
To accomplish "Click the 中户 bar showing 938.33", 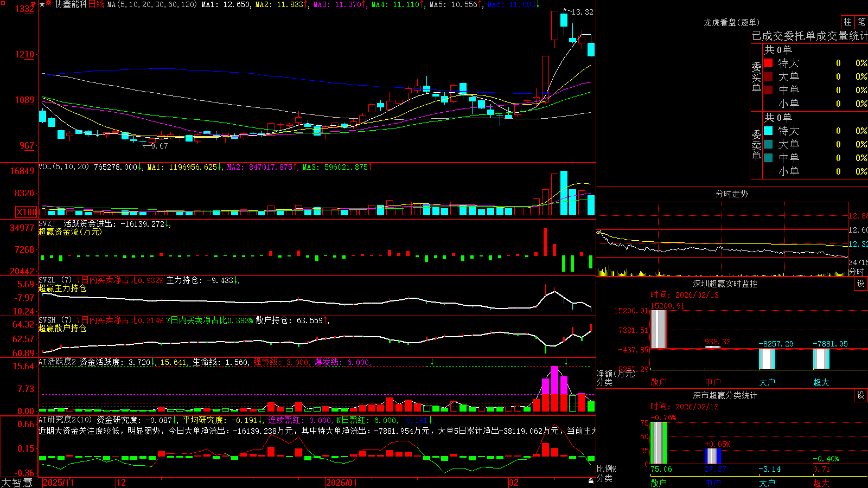I will point(713,347).
